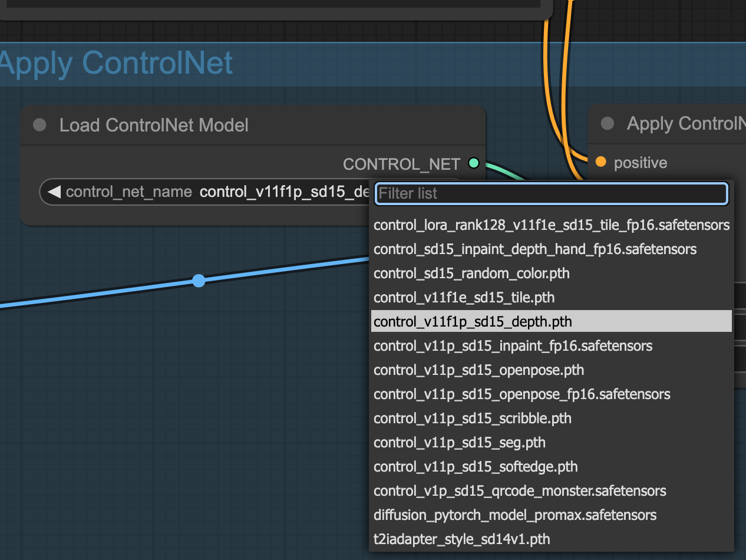Viewport: 746px width, 560px height.
Task: Pick control_v11p_sd15_scribble.pth option
Action: tap(473, 419)
